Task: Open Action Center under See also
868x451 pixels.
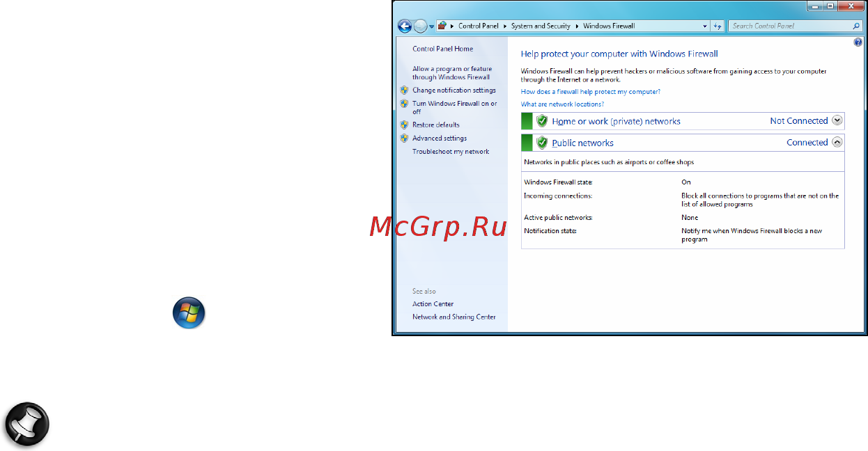Action: (433, 303)
